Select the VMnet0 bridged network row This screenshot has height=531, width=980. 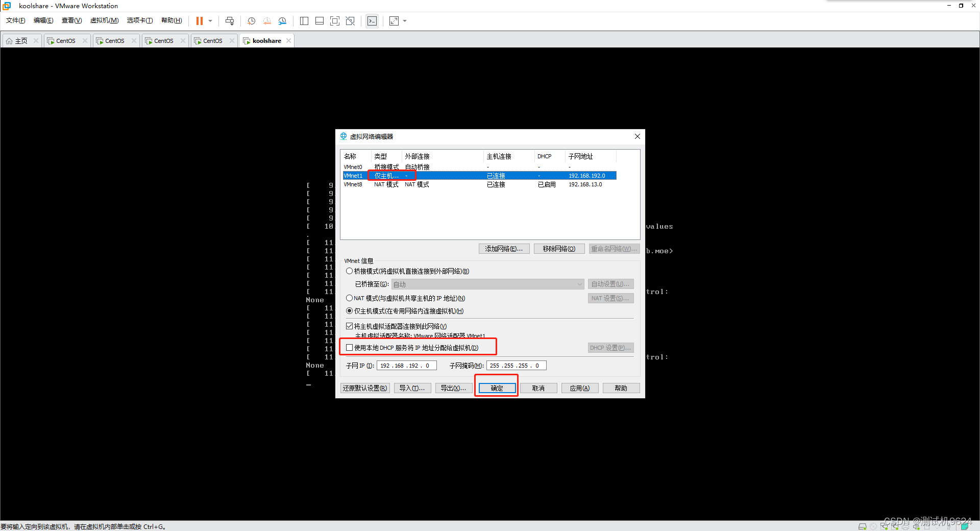479,167
